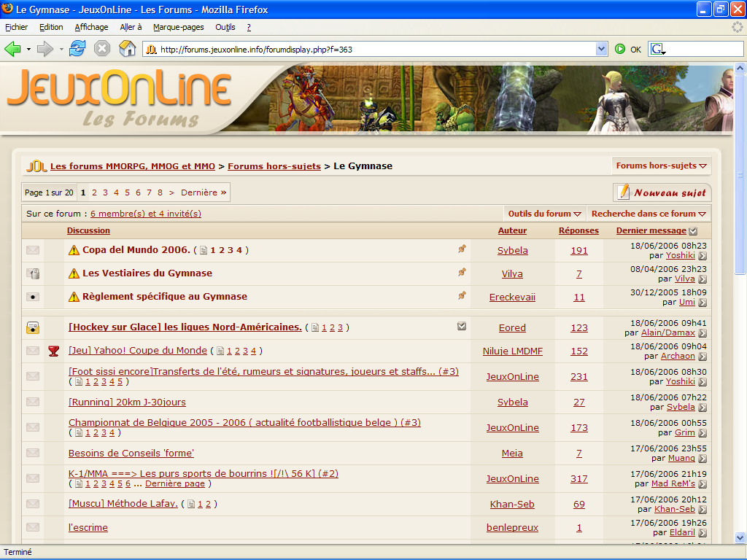Viewport: 747px width, 560px height.
Task: Go to page 2 of the forum
Action: [94, 192]
